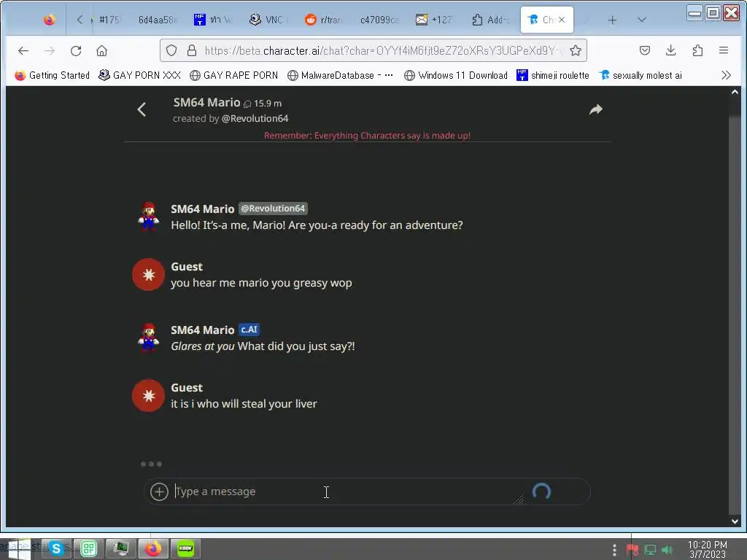Click the browser forward arrow
The height and width of the screenshot is (560, 747).
click(x=50, y=50)
